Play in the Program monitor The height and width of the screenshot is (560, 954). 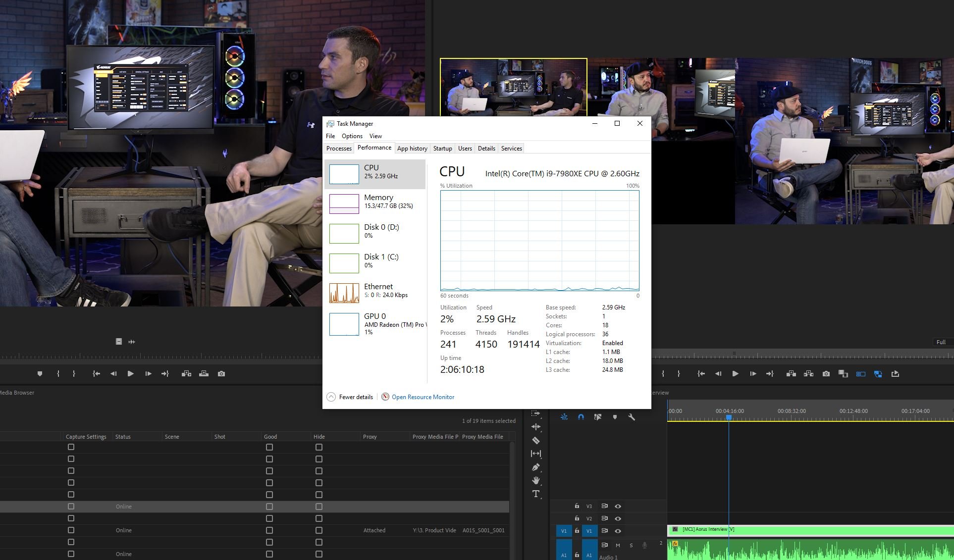point(735,374)
